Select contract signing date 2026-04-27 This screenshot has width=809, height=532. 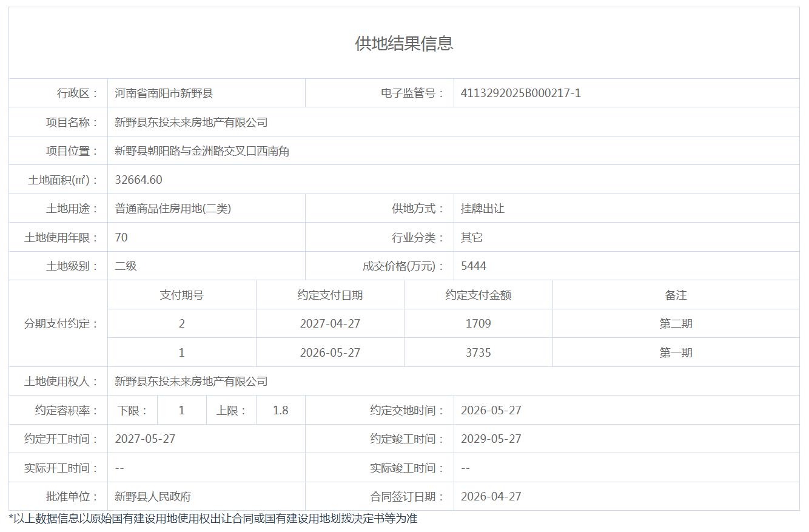click(x=491, y=497)
